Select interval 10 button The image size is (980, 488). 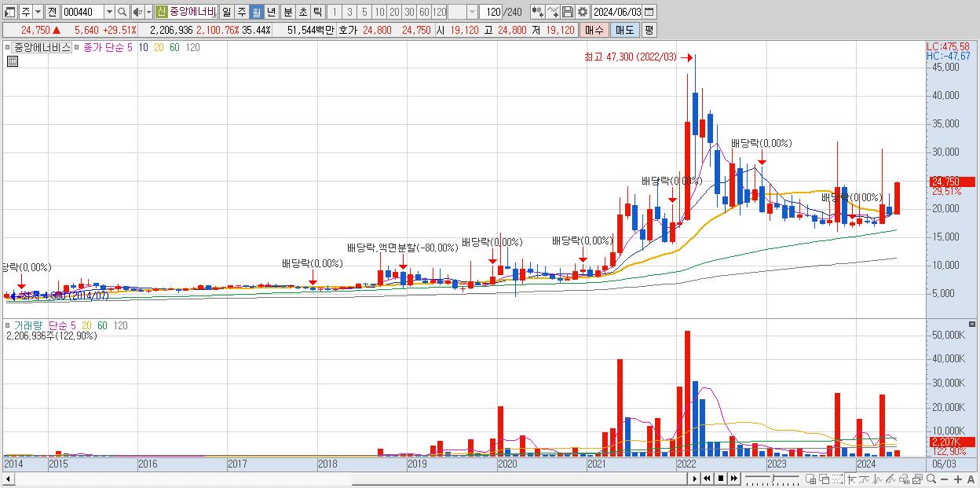[x=379, y=12]
